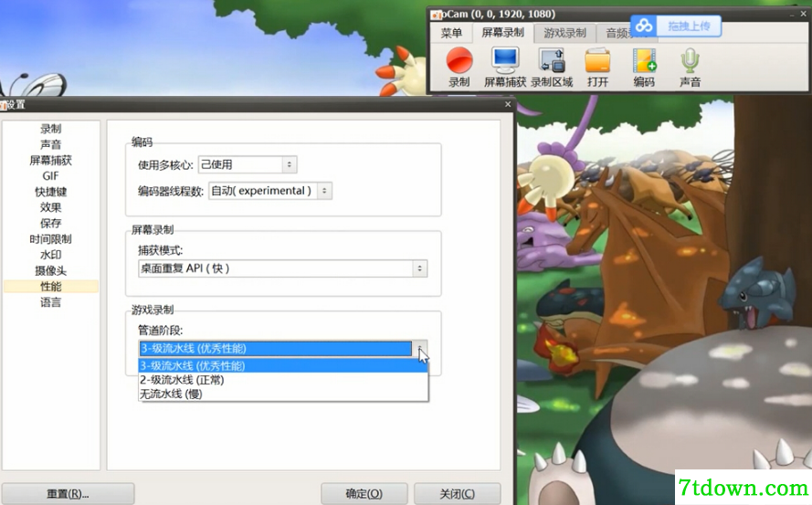The height and width of the screenshot is (505, 812).
Task: Select 摄像头 in settings sidebar
Action: (51, 270)
